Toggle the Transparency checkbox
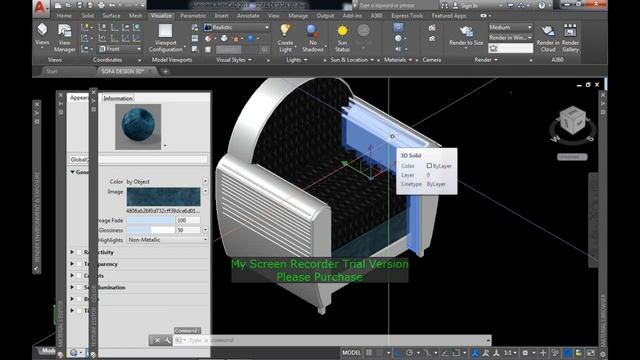640x360 pixels. 80,264
